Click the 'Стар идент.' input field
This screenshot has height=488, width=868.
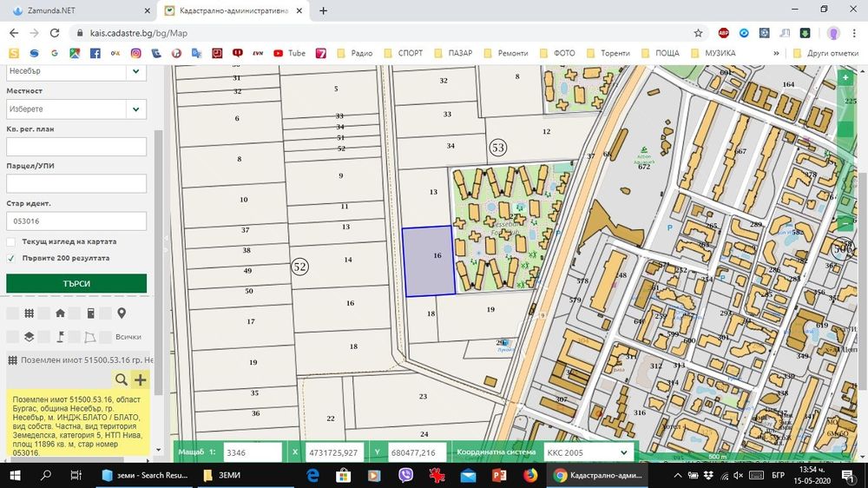tap(76, 221)
